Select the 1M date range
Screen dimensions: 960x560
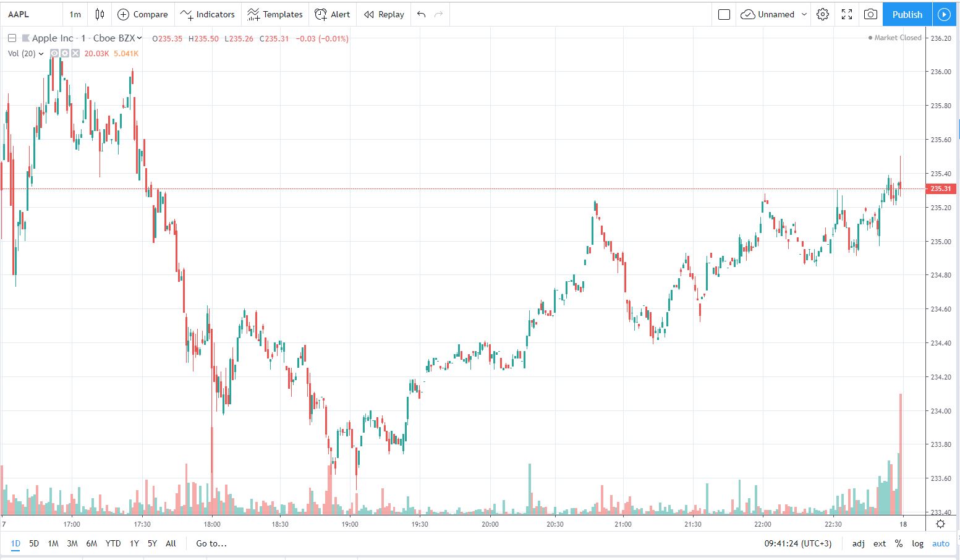coord(53,543)
